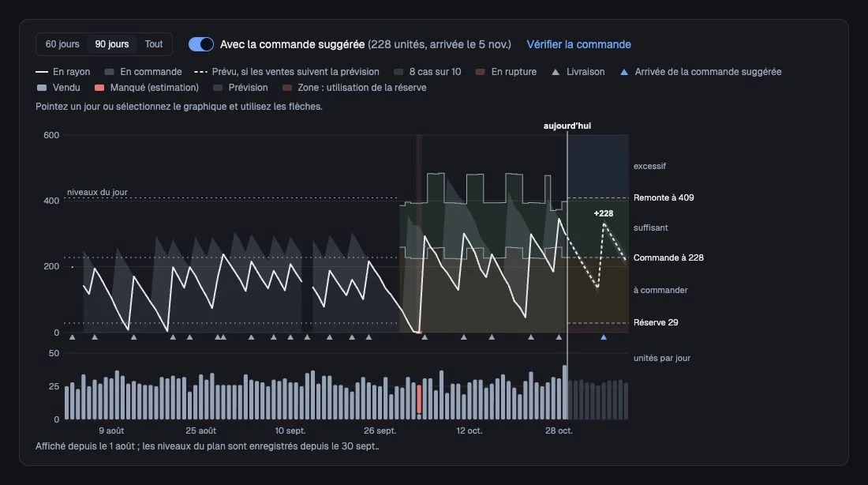The image size is (868, 485).
Task: Click the Remonte à 409 level label
Action: pos(663,198)
